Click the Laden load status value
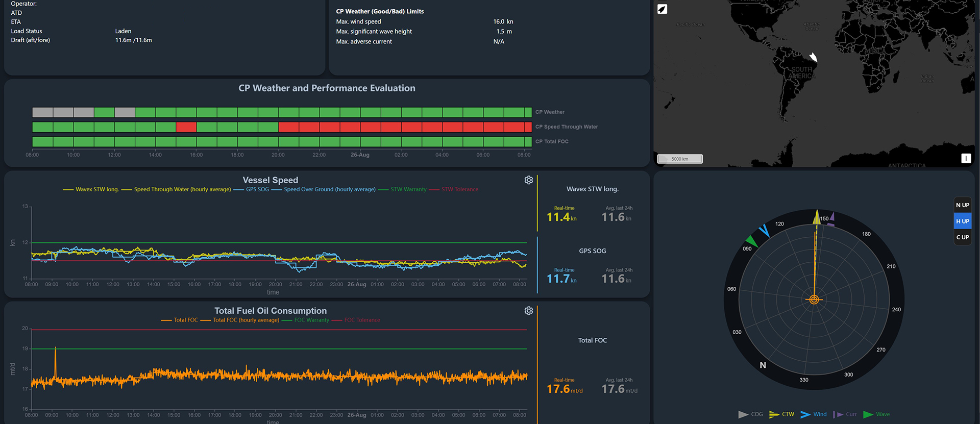This screenshot has width=980, height=424. pyautogui.click(x=123, y=31)
